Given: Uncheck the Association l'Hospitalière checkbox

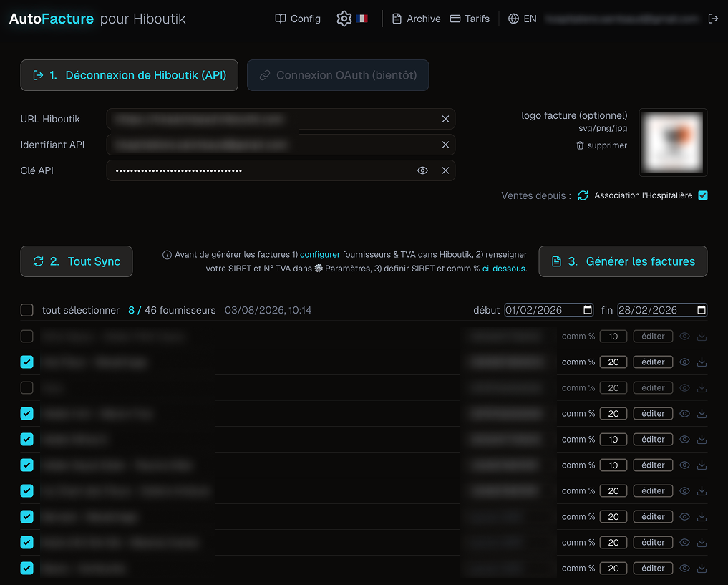Looking at the screenshot, I should pyautogui.click(x=702, y=195).
